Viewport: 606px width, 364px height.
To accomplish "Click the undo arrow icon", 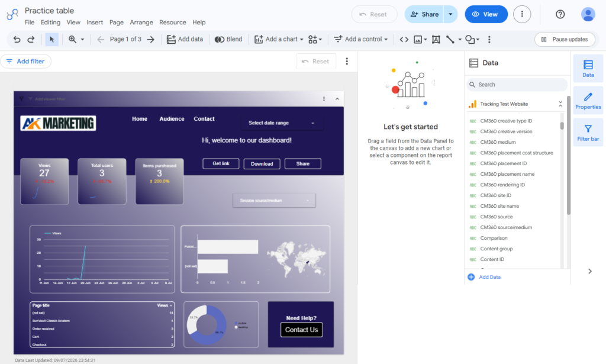I will coord(17,40).
